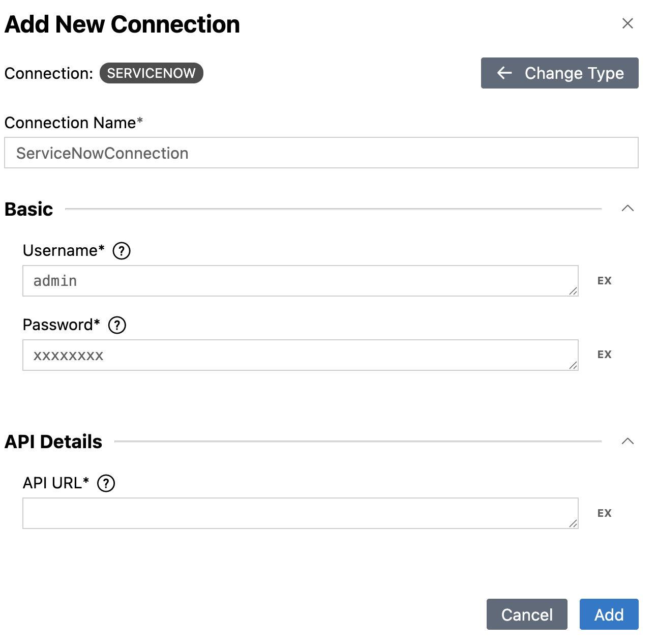Click the Cancel button
Image resolution: width=657 pixels, height=644 pixels.
[x=527, y=614]
